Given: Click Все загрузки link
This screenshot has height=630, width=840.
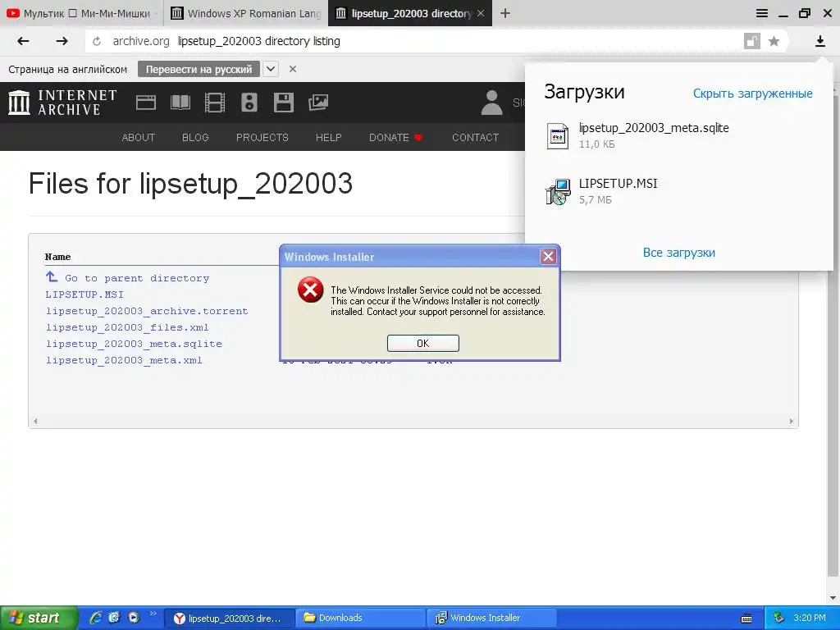Looking at the screenshot, I should click(x=678, y=253).
